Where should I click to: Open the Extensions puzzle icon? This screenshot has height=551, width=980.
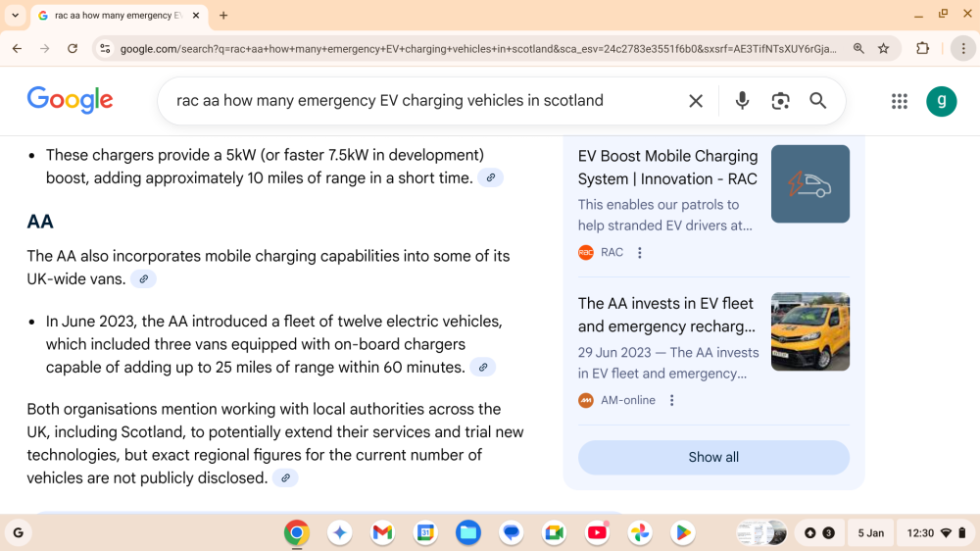click(x=922, y=48)
